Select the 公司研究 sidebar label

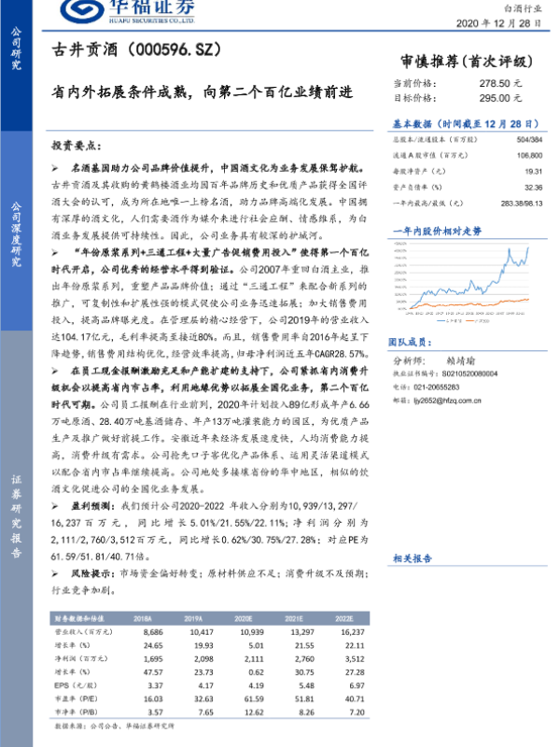pos(16,49)
